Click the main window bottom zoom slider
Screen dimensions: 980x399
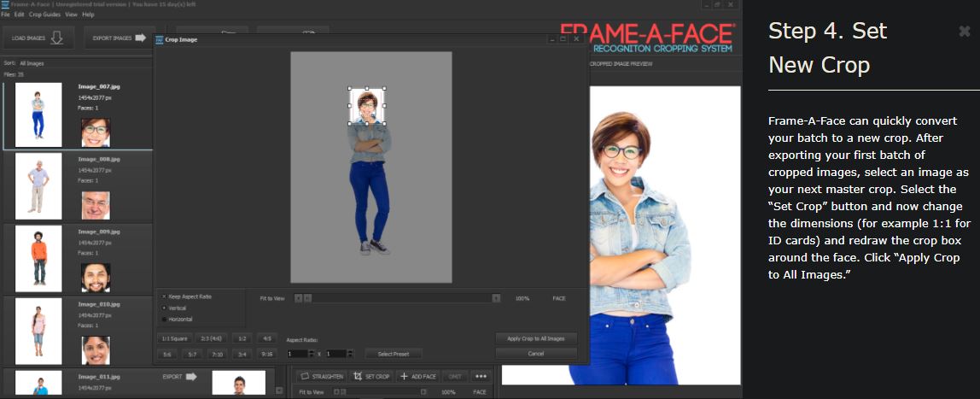click(x=382, y=392)
